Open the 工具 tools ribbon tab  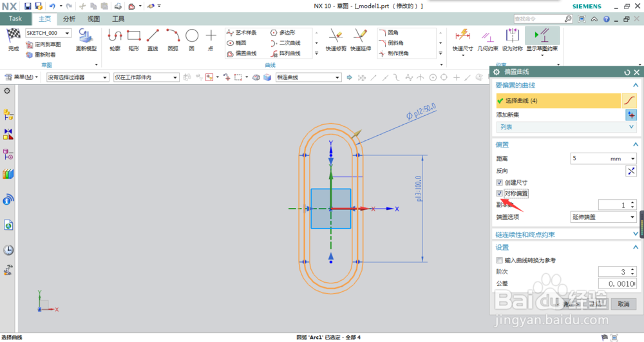(118, 19)
